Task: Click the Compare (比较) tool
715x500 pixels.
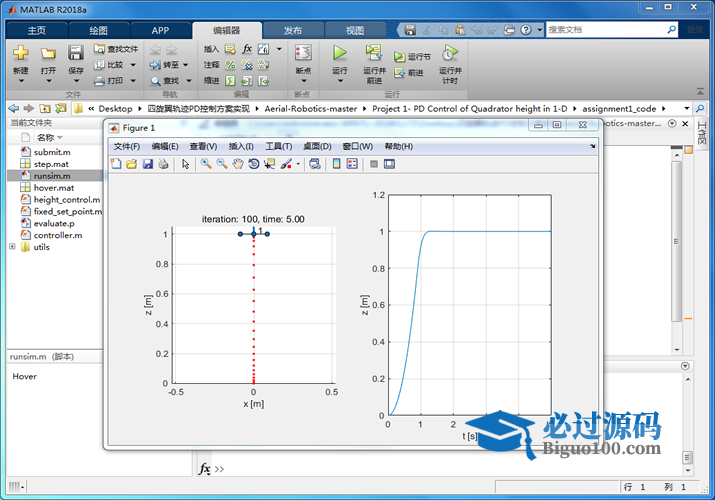Action: click(x=109, y=65)
